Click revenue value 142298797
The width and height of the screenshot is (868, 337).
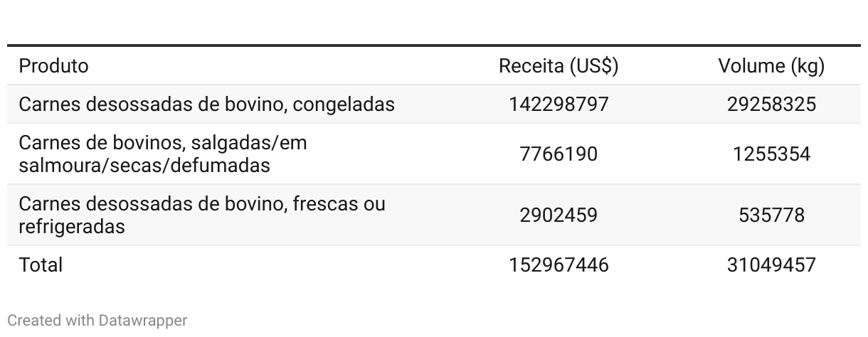(559, 105)
